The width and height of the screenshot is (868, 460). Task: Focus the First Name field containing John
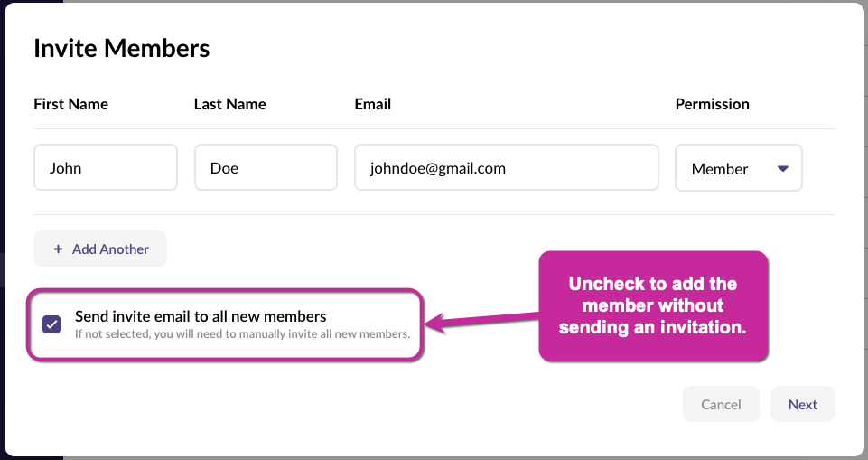(105, 168)
